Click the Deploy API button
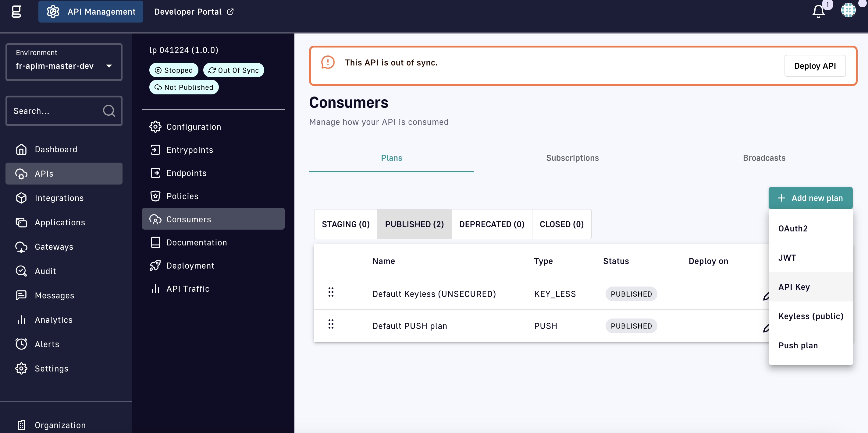This screenshot has height=433, width=868. click(814, 66)
